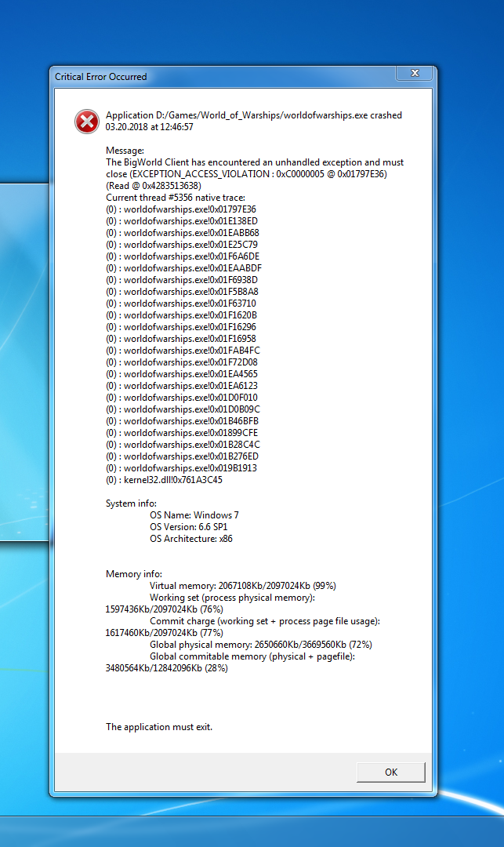This screenshot has height=847, width=504.
Task: Click the red error X icon
Action: pos(86,121)
